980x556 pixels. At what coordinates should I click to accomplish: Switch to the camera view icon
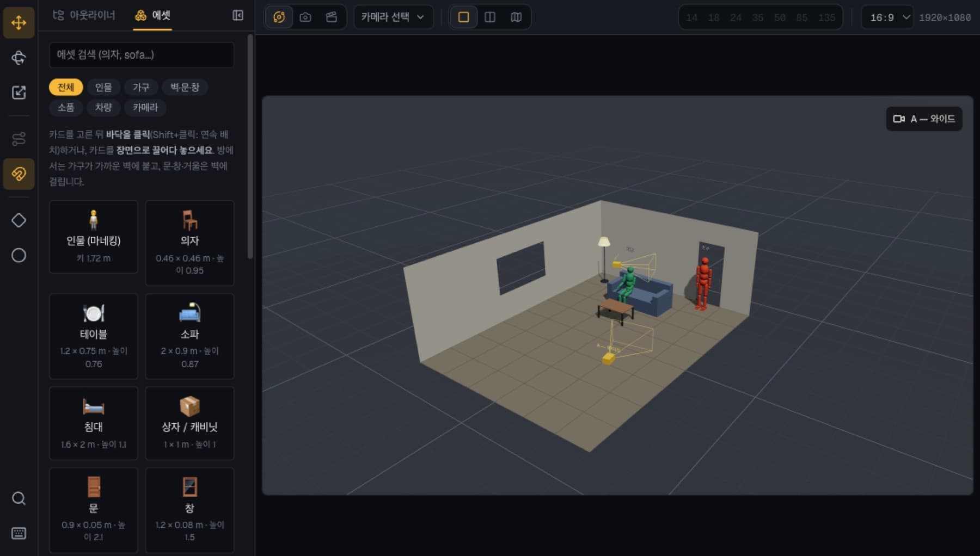(x=305, y=17)
